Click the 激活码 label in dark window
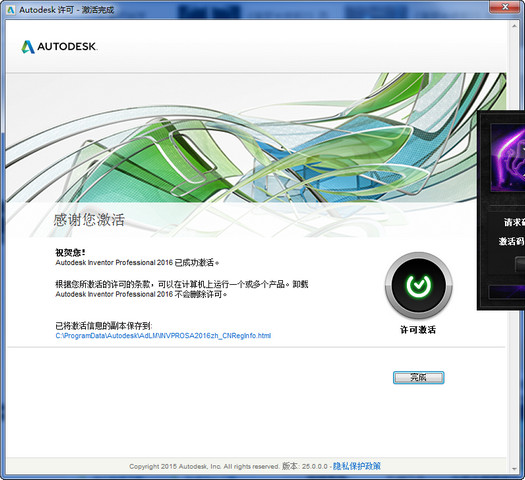Viewport: 525px width, 480px height. click(512, 241)
